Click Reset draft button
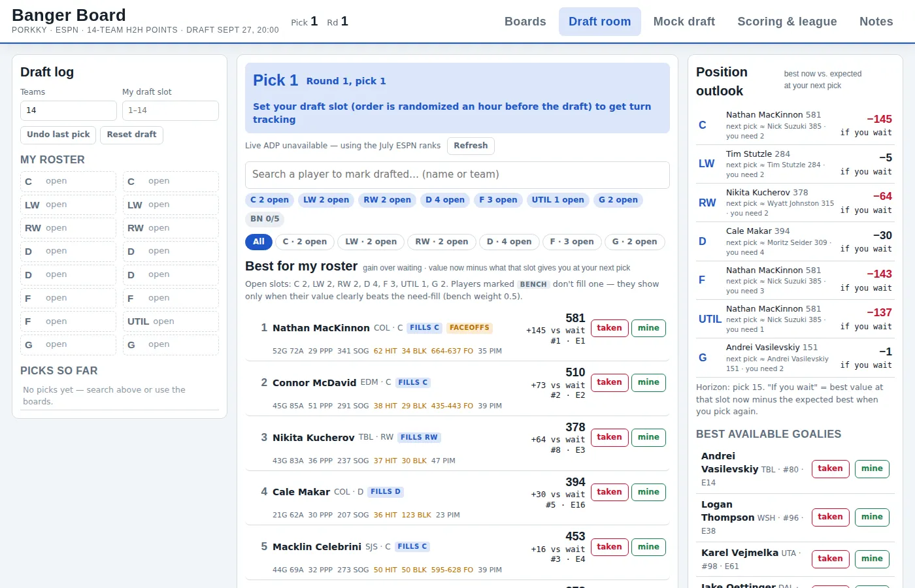The image size is (915, 588). point(131,135)
